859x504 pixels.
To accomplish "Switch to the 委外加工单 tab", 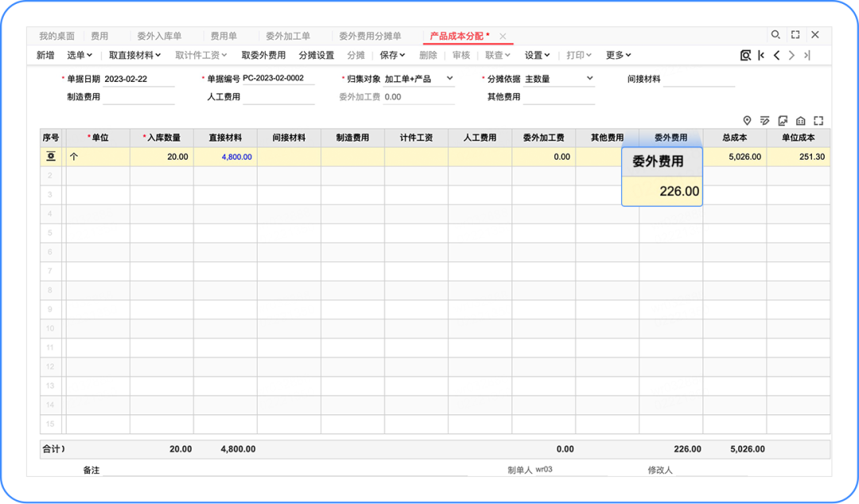I will (x=289, y=35).
